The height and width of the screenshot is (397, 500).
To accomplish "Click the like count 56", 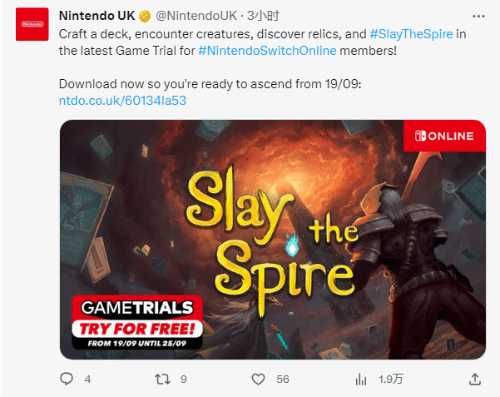I will (283, 379).
